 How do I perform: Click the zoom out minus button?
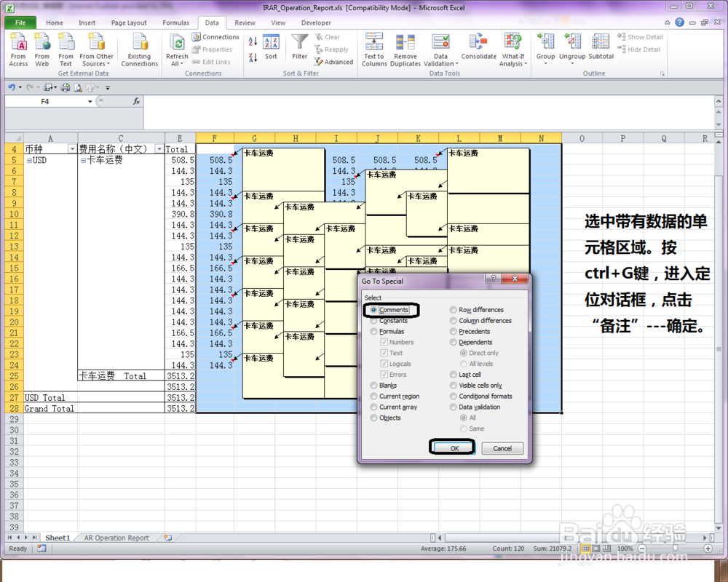pyautogui.click(x=642, y=549)
